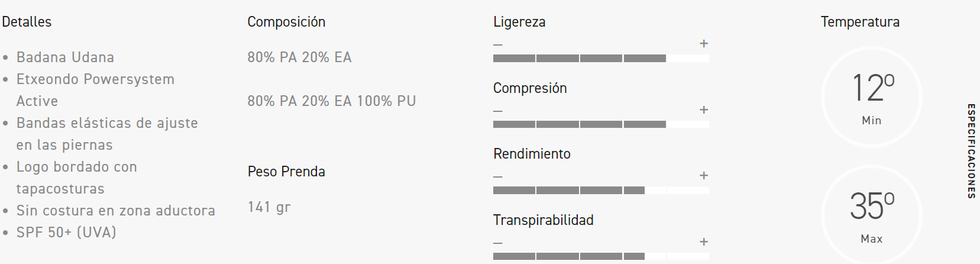Click the SPF 50+ (UVA) item
The height and width of the screenshot is (264, 980).
click(66, 233)
